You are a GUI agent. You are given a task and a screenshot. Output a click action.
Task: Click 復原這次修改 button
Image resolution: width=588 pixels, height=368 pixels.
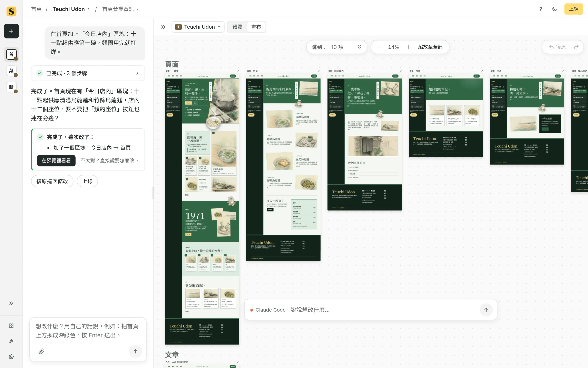(52, 181)
